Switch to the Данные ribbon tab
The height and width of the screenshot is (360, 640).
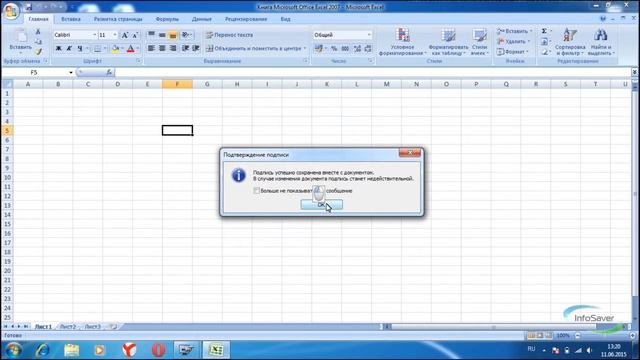[202, 19]
